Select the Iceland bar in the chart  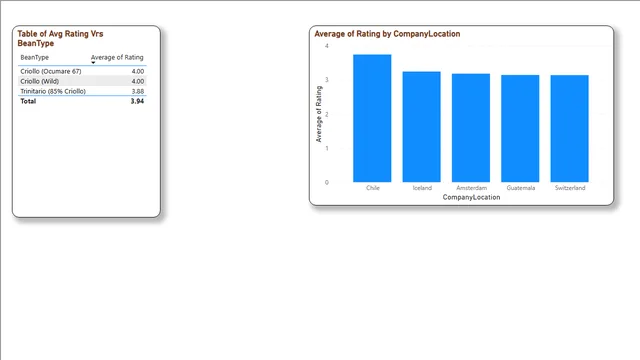pos(422,127)
